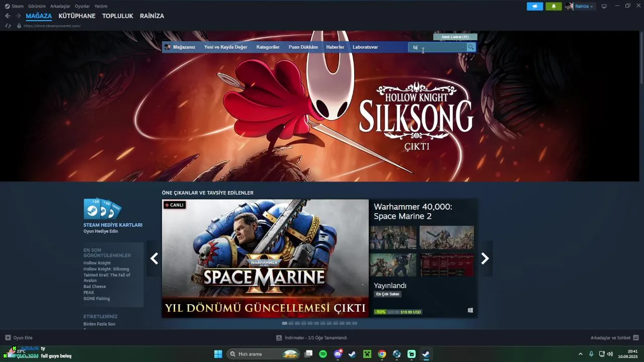Open the first Steam taskbar icon
Viewport: 644px width, 362px height.
pyautogui.click(x=352, y=354)
